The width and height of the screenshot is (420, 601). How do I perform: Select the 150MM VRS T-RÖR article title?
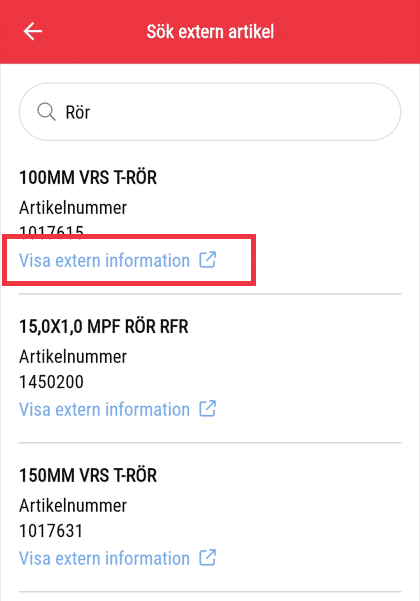click(88, 475)
